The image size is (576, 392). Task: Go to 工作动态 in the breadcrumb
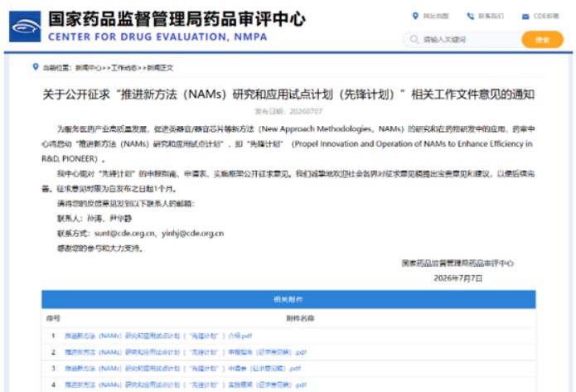[x=123, y=68]
